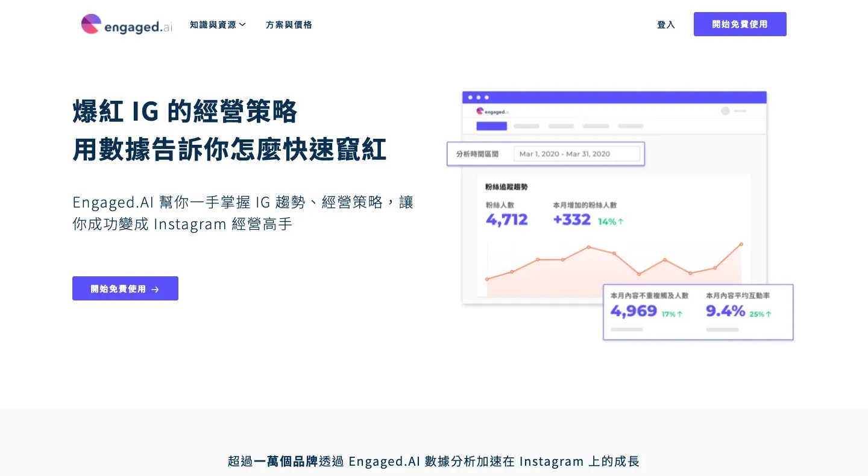Image resolution: width=868 pixels, height=476 pixels.
Task: Click the +332 new followers figure
Action: coord(572,220)
